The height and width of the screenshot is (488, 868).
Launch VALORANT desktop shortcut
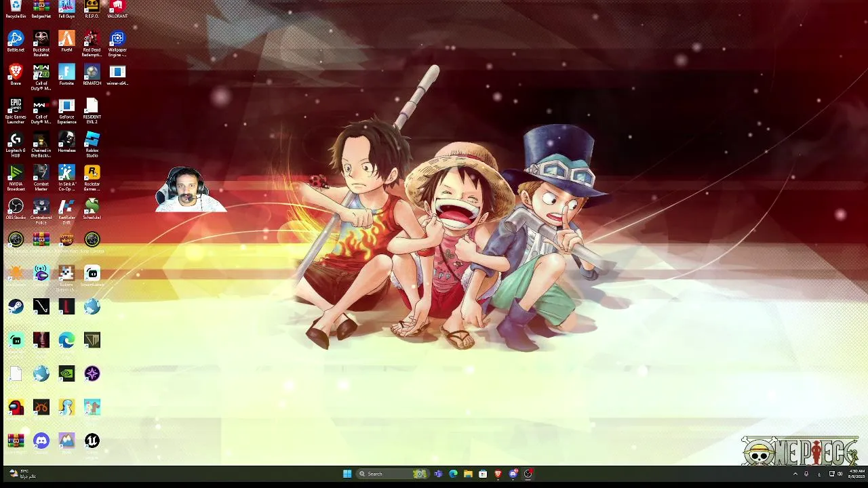click(x=117, y=9)
